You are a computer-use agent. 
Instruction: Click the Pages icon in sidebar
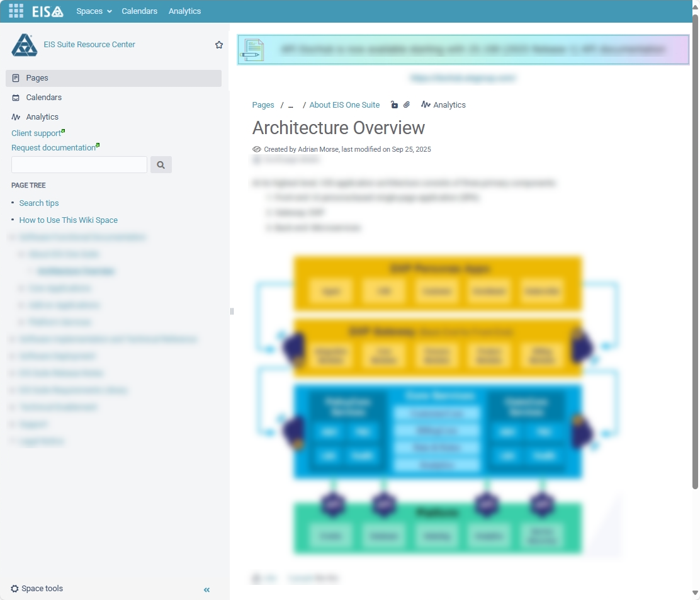pos(16,78)
